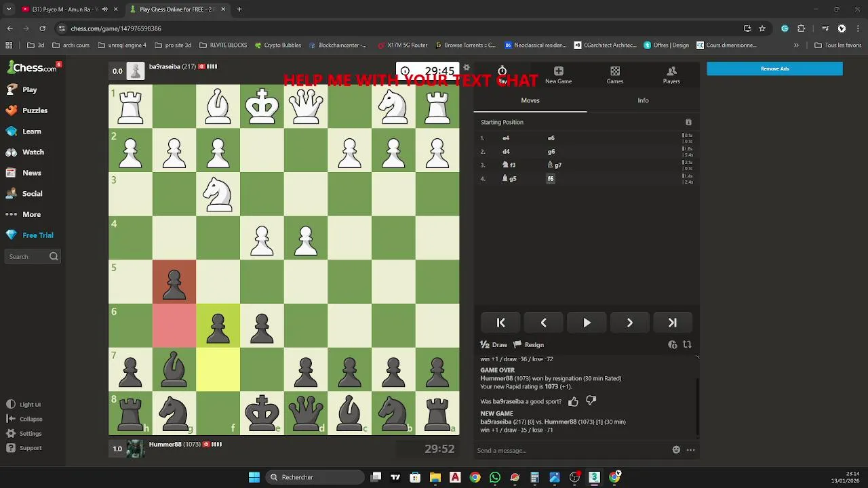Click ba9raseiba opponent avatar
868x488 pixels.
coord(136,70)
